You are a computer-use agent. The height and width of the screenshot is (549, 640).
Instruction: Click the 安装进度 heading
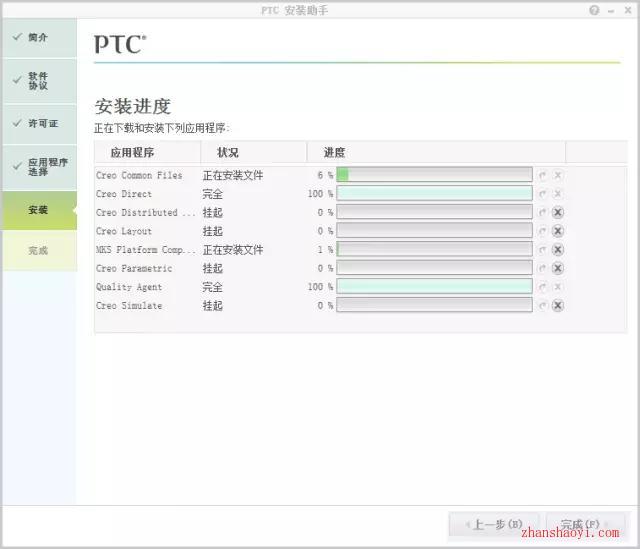[133, 107]
